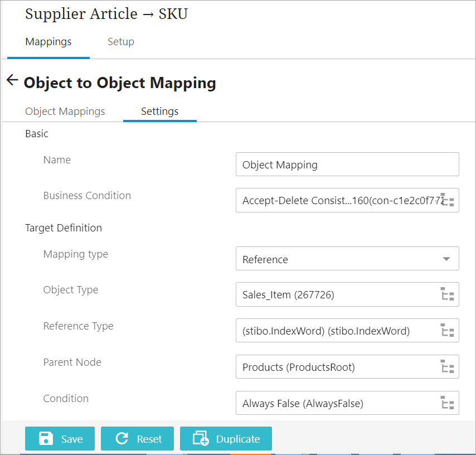Click the Sales_Item Object Type field

coord(334,294)
